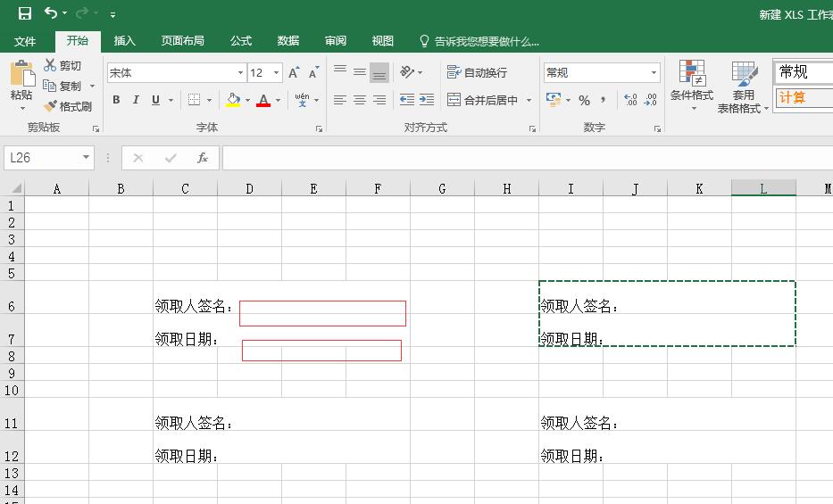This screenshot has height=504, width=833.
Task: Toggle 自动换行 wrap text
Action: [477, 72]
